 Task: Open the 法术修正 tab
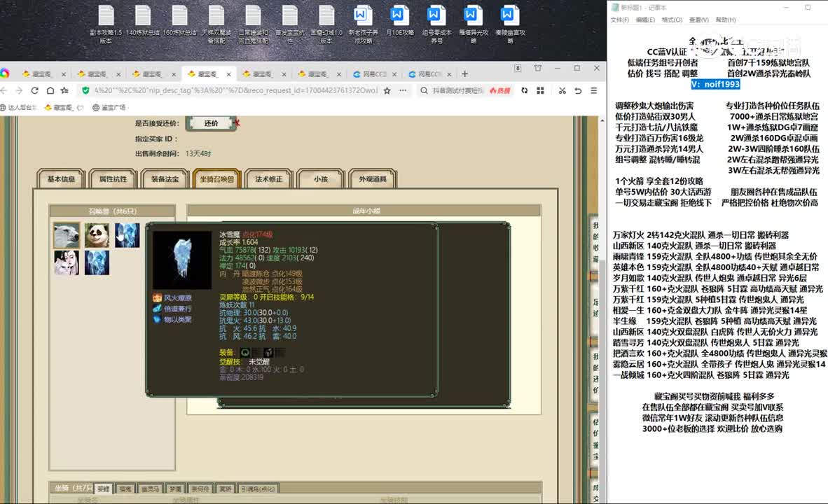(x=269, y=179)
